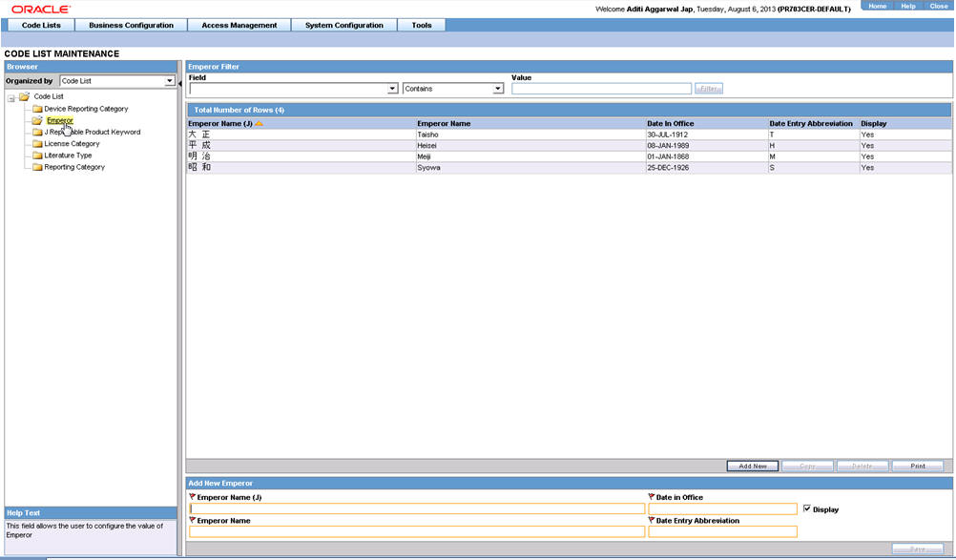Open the Contains condition dropdown
The image size is (956, 560).
[498, 89]
